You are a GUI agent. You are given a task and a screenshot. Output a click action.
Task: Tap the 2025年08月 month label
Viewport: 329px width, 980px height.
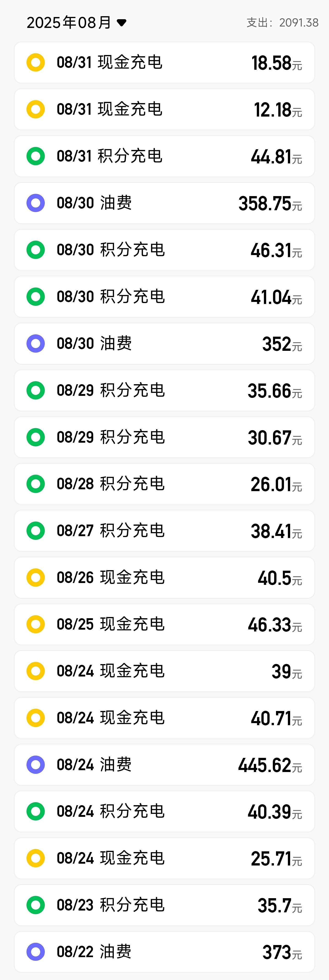[x=69, y=23]
